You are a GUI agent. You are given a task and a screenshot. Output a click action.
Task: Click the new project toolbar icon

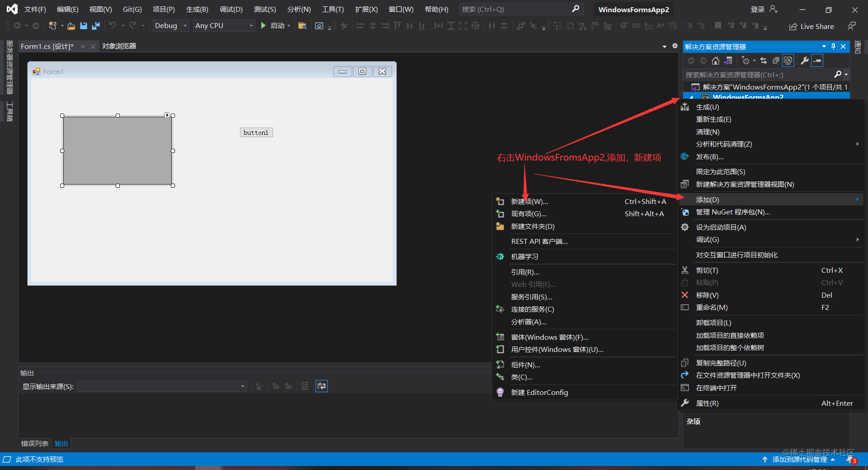click(52, 26)
